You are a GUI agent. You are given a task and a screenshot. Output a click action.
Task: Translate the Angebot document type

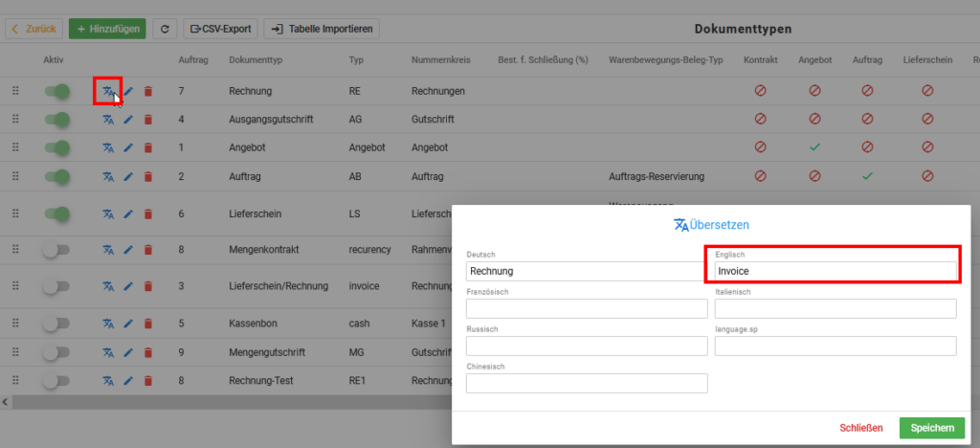coord(108,148)
